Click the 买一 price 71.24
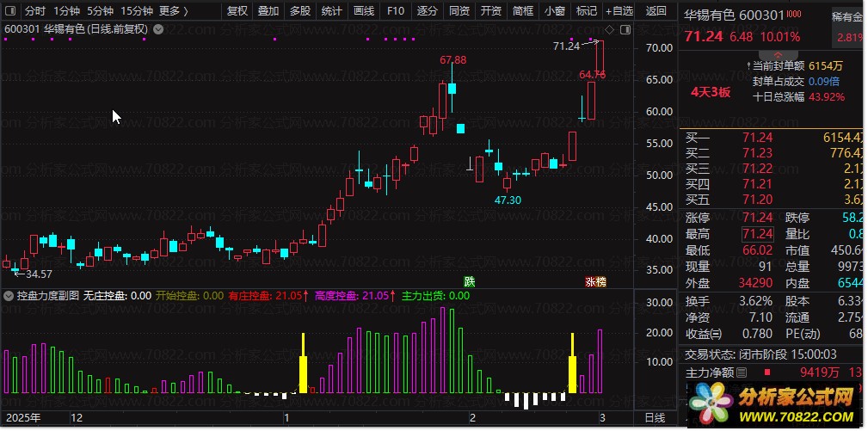This screenshot has width=868, height=431. point(758,137)
